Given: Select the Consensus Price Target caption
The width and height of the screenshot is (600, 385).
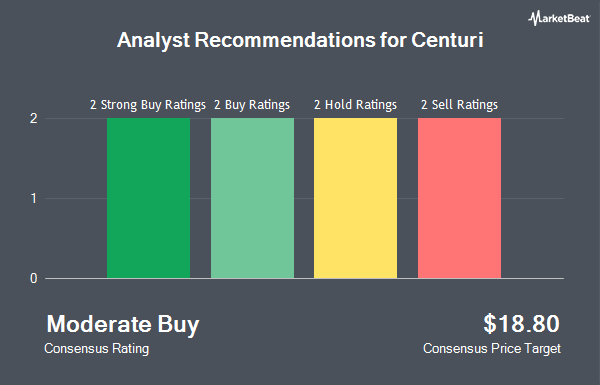Looking at the screenshot, I should click(x=492, y=349).
